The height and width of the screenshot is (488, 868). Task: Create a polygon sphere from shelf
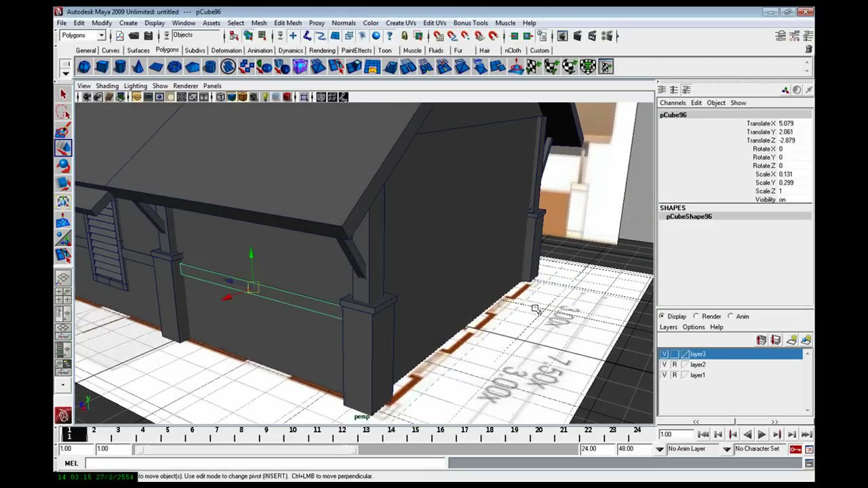[x=83, y=66]
